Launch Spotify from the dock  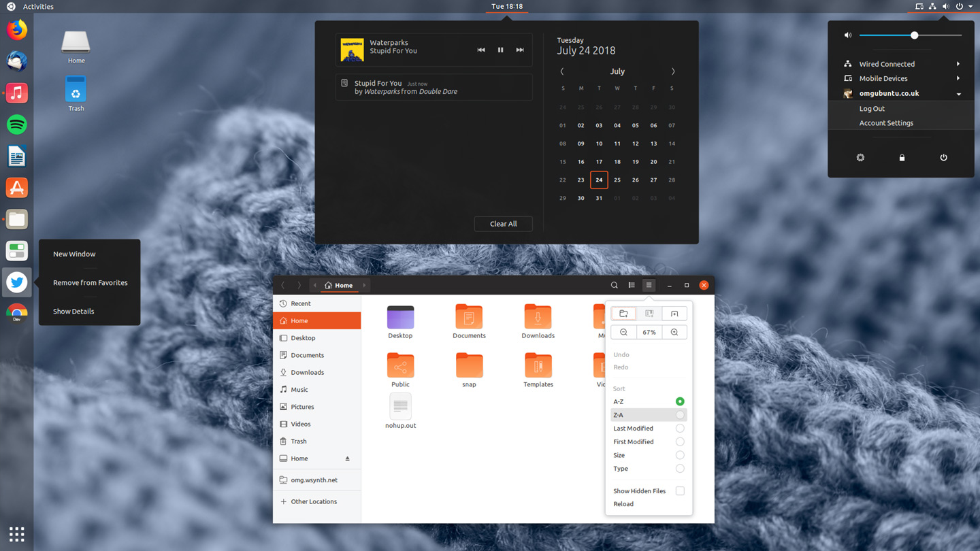pyautogui.click(x=17, y=124)
